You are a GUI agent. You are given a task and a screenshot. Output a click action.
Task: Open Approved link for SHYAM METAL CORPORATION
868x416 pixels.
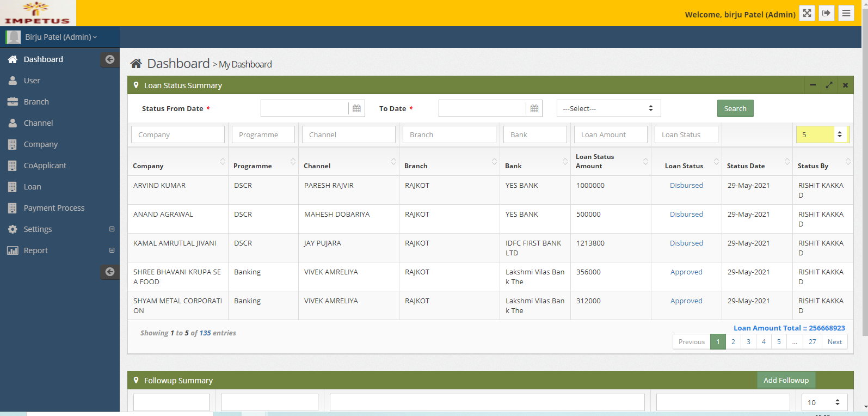click(x=686, y=301)
